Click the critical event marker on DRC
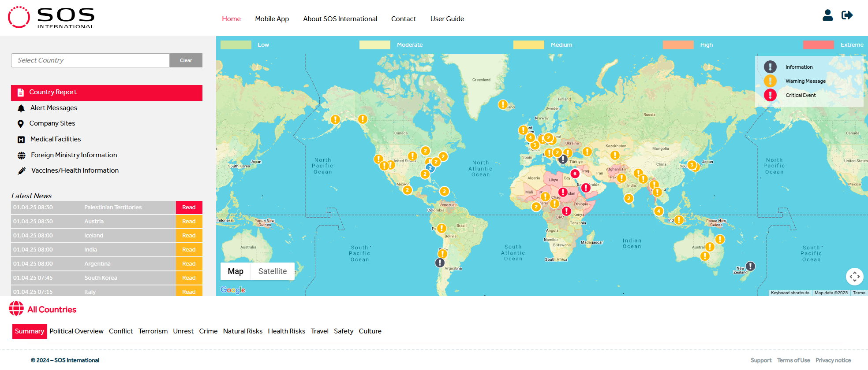Image resolution: width=868 pixels, height=370 pixels. pyautogui.click(x=566, y=211)
